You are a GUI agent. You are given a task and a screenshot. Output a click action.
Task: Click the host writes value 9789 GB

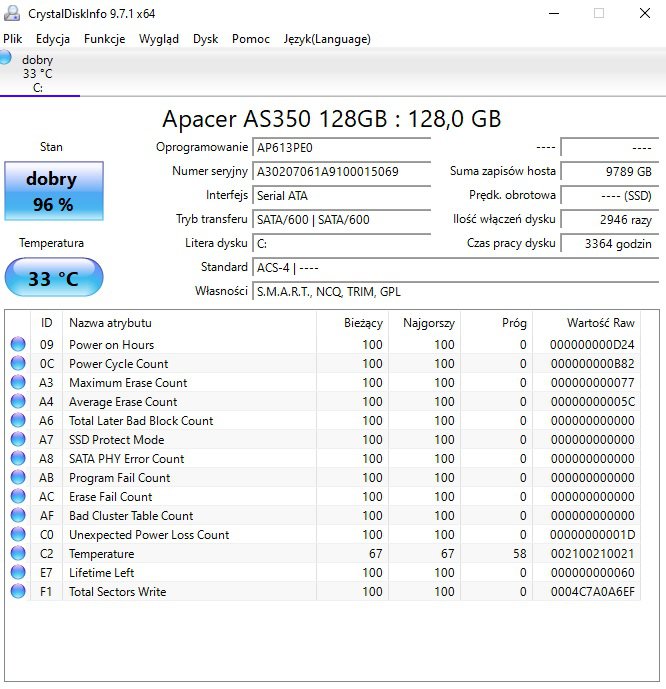[x=610, y=171]
